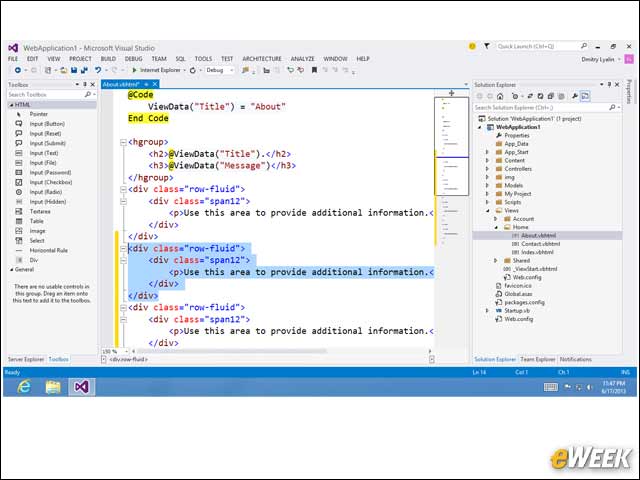Click Solution Explorer Properties wrench icon
Image resolution: width=640 pixels, height=480 pixels.
point(575,96)
